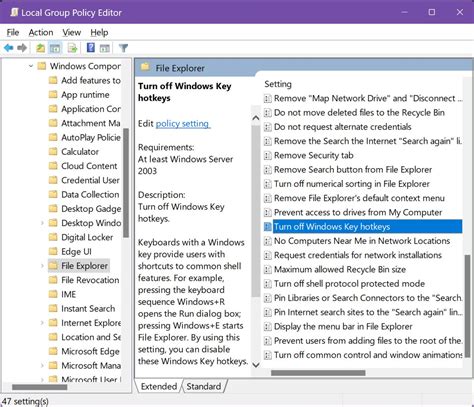Click the folder icon beside IME
Viewport: 474px width, 407px height.
tap(53, 294)
